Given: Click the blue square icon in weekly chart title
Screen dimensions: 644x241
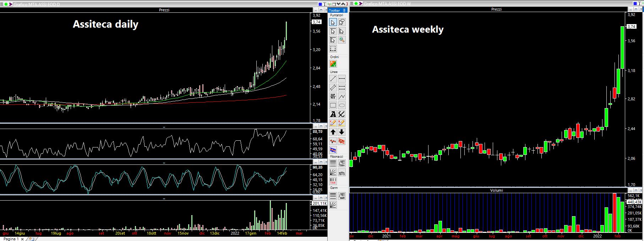Looking at the screenshot, I should (x=636, y=4).
